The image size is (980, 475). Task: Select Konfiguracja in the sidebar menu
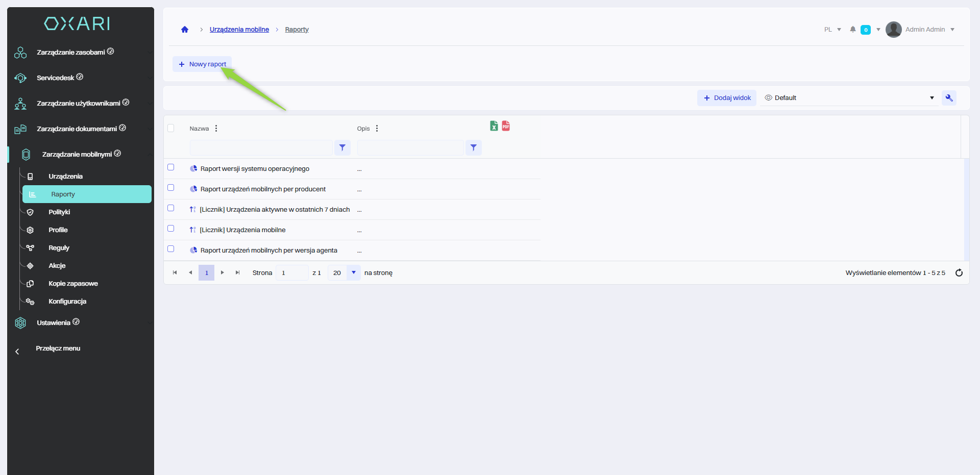(67, 302)
